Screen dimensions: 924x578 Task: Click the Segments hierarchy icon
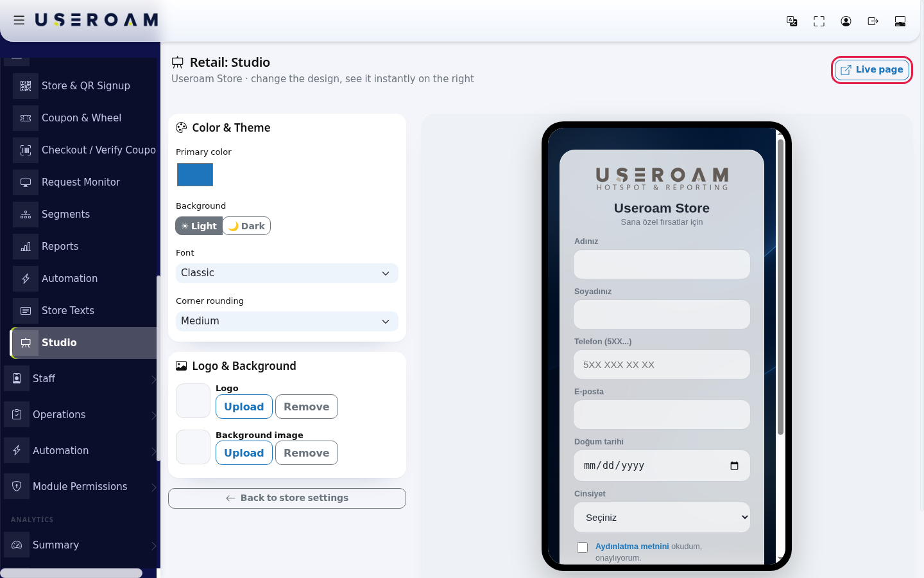coord(26,215)
